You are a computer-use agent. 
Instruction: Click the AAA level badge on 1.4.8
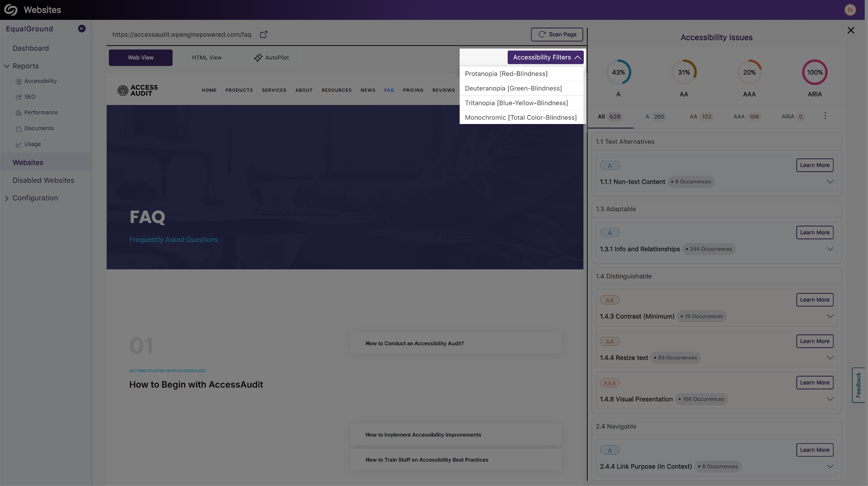610,383
